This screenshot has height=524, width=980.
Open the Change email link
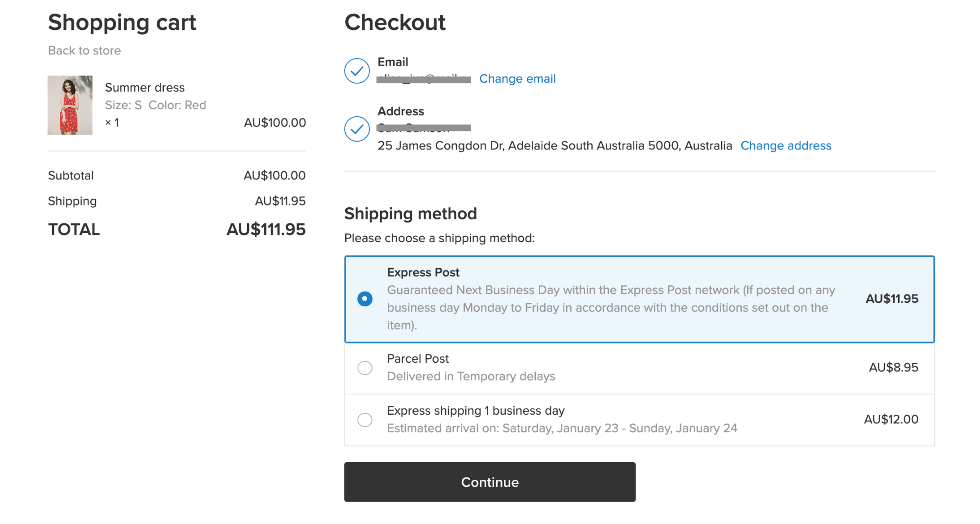tap(517, 79)
